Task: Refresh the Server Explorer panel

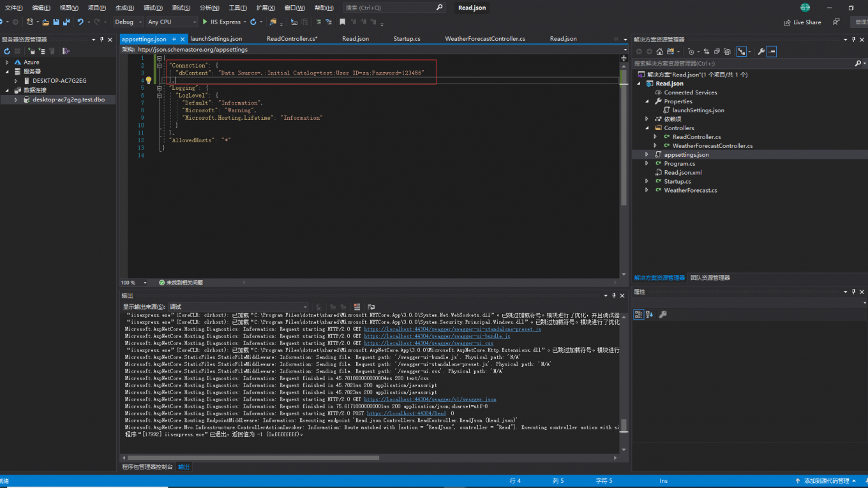Action: pos(8,51)
